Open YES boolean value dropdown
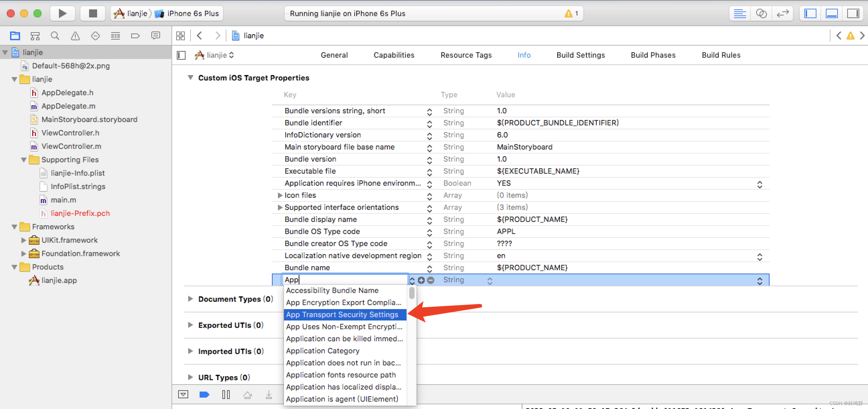The width and height of the screenshot is (868, 409). (759, 184)
